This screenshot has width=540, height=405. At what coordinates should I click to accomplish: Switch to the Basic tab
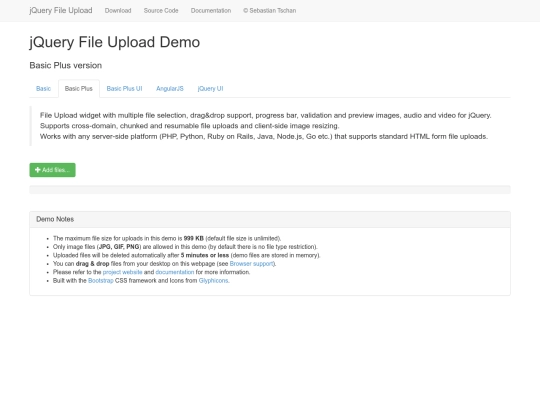click(x=43, y=89)
